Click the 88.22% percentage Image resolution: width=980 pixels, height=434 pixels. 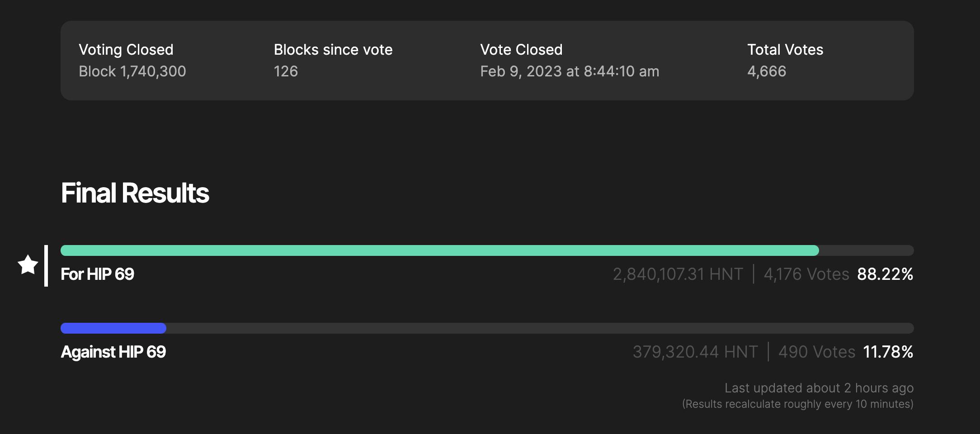[885, 274]
